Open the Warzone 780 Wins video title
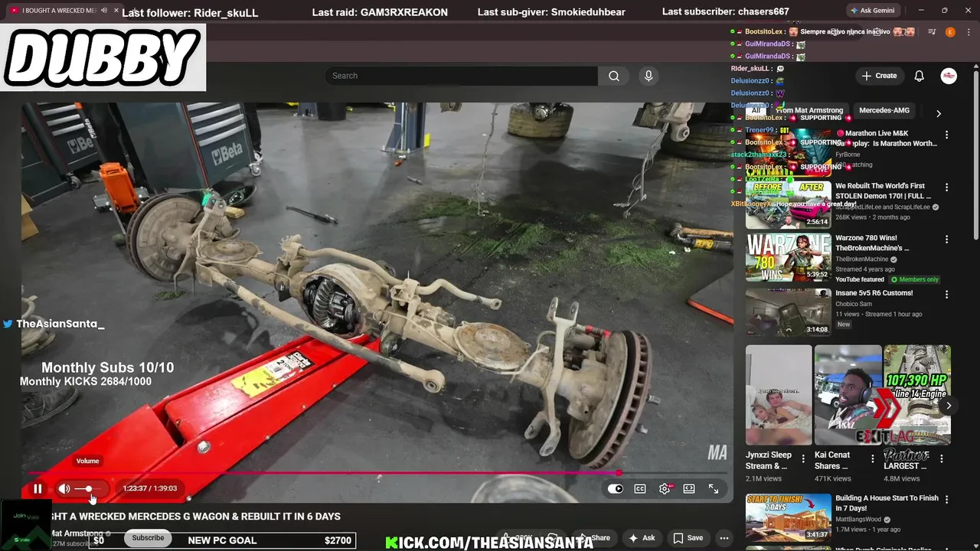 pos(872,243)
